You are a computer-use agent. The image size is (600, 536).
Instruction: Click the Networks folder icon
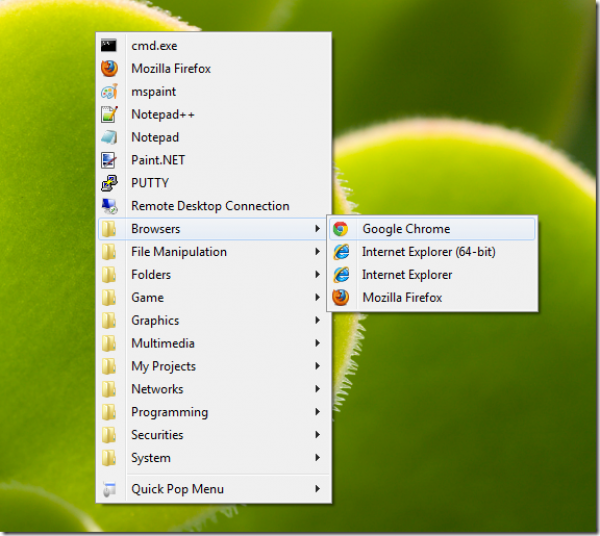(109, 389)
